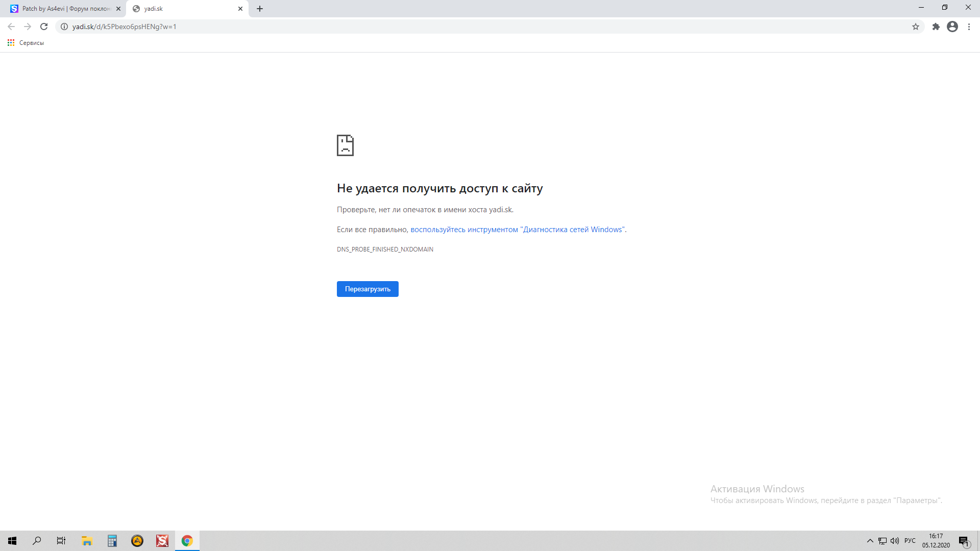
Task: Open File Explorer from taskbar
Action: point(87,541)
